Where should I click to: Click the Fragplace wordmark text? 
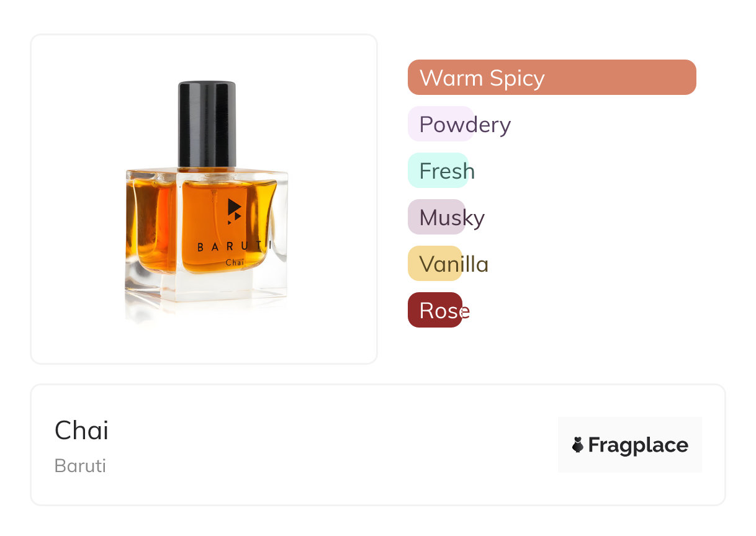point(638,445)
